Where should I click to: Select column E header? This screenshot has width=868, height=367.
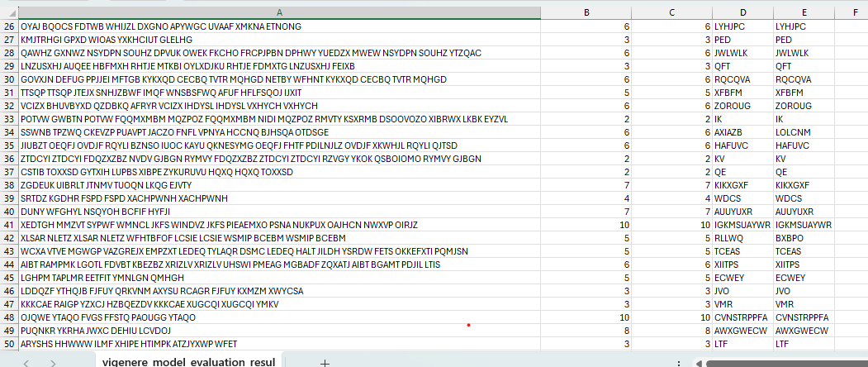click(x=804, y=12)
